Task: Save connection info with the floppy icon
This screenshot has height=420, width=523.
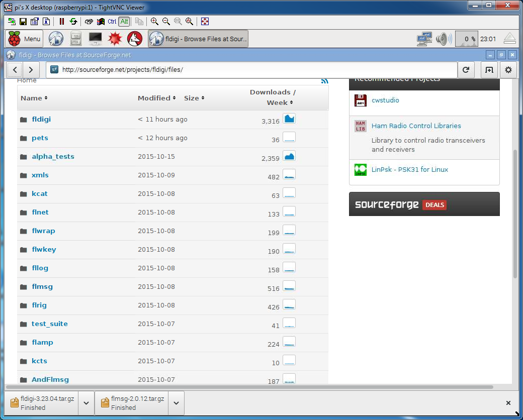Action: pos(23,22)
